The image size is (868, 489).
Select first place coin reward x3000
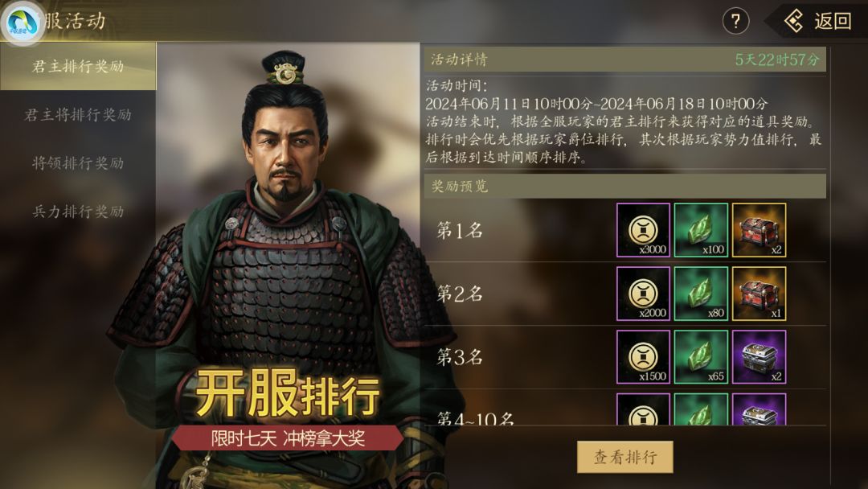(643, 230)
